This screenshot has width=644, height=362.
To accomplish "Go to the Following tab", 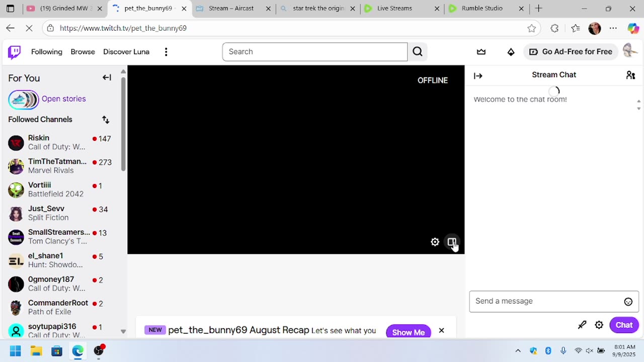I will 47,52.
